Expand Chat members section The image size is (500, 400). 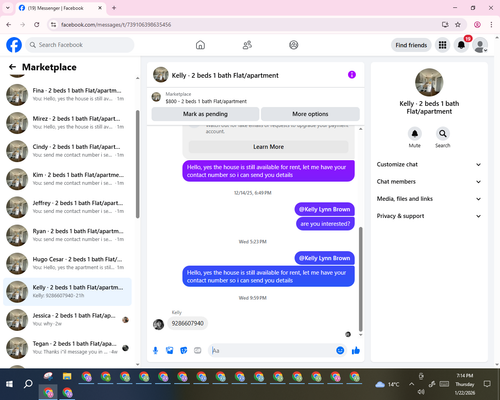429,182
